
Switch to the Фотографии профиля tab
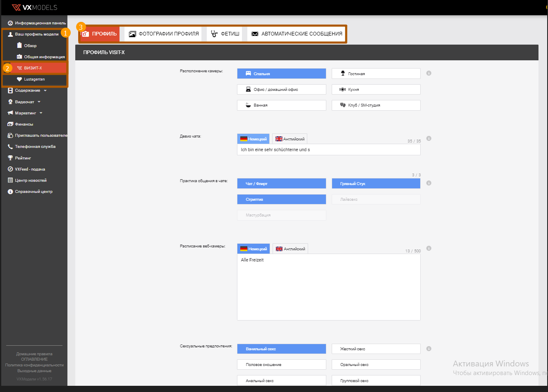(163, 34)
